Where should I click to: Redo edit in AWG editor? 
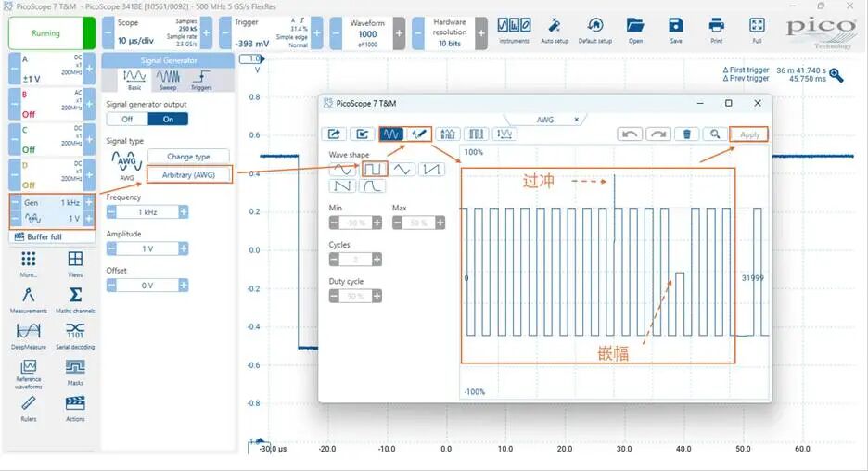click(x=658, y=134)
